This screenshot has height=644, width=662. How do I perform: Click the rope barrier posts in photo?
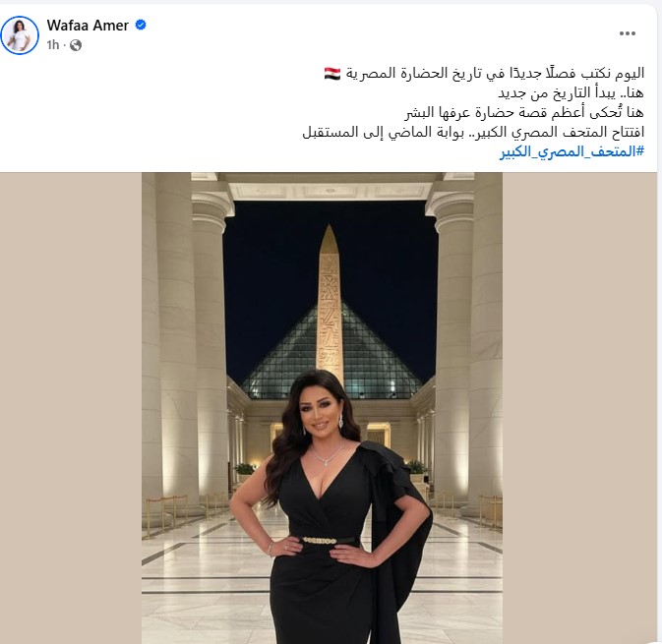(x=167, y=515)
